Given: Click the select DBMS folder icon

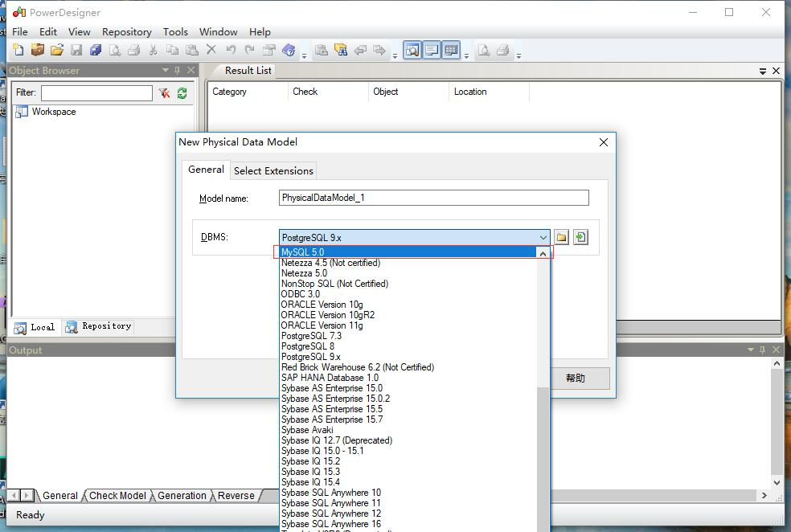Looking at the screenshot, I should [561, 237].
